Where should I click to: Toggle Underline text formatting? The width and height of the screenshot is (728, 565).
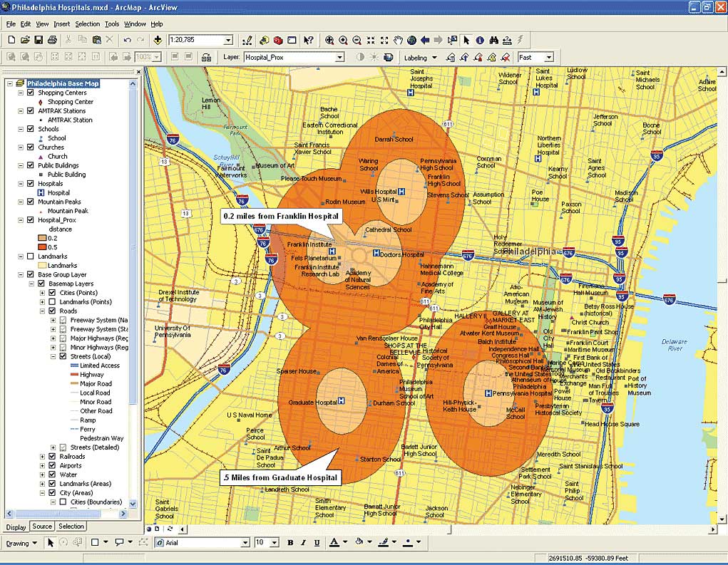pyautogui.click(x=317, y=543)
